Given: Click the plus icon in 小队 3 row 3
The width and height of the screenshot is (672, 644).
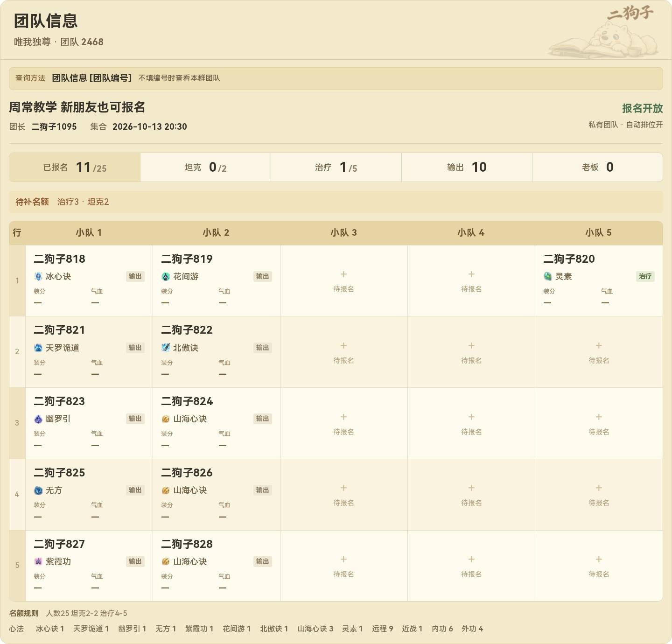Looking at the screenshot, I should 343,417.
